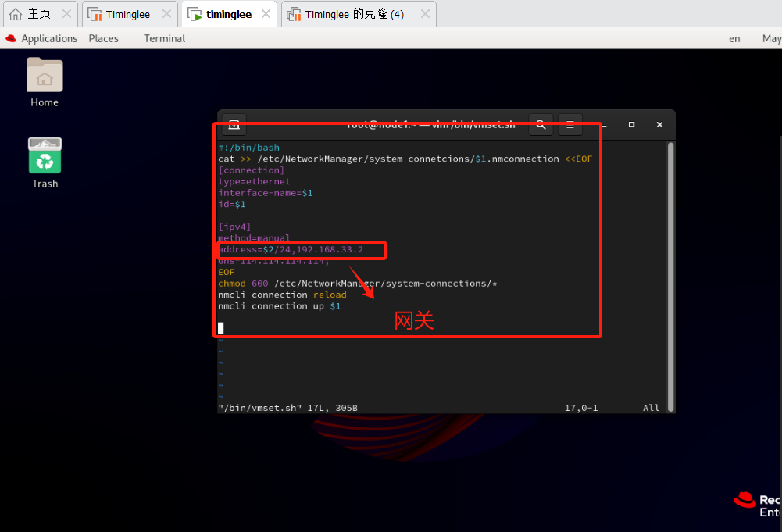Click the home icon on 主页 tab

click(x=16, y=14)
